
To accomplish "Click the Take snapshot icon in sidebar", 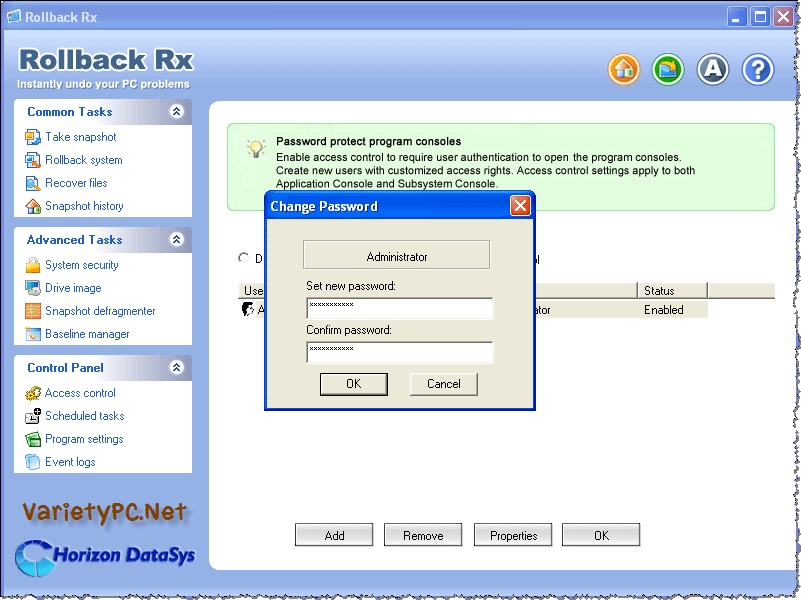I will [x=33, y=137].
